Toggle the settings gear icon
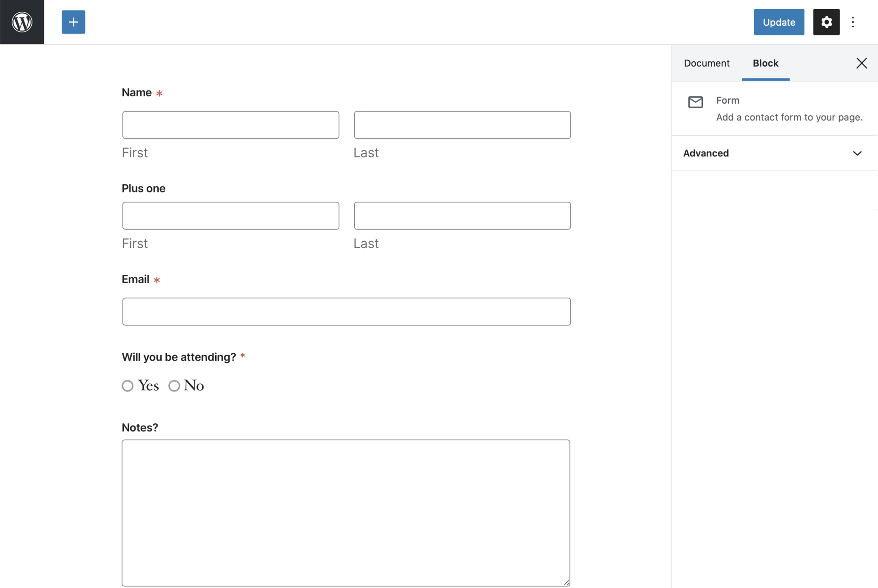878x588 pixels. pyautogui.click(x=826, y=22)
